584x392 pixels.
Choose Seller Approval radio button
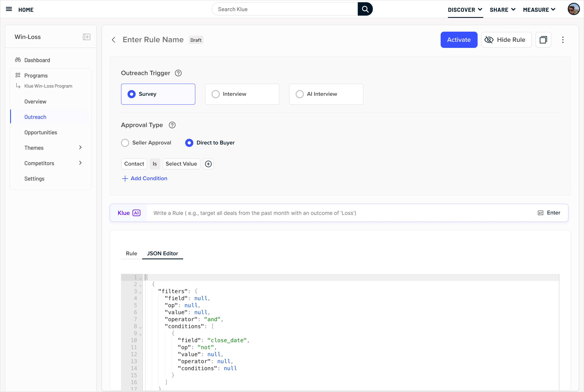125,143
